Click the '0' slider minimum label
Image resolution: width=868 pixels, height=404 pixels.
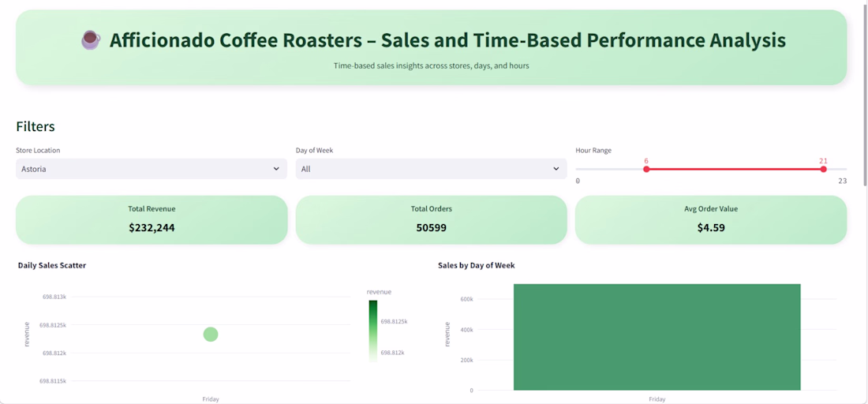[578, 181]
